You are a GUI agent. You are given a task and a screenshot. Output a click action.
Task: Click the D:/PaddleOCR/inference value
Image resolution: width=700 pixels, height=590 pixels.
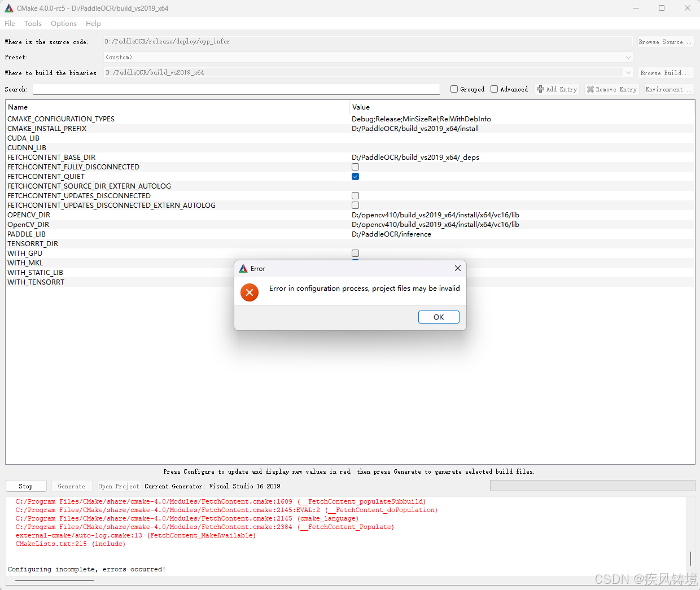click(x=391, y=234)
